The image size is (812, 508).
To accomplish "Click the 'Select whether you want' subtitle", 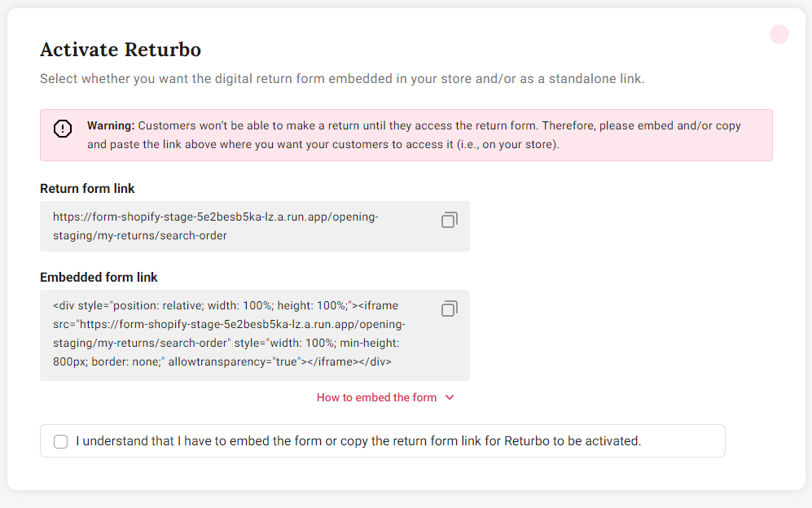I will (x=342, y=79).
